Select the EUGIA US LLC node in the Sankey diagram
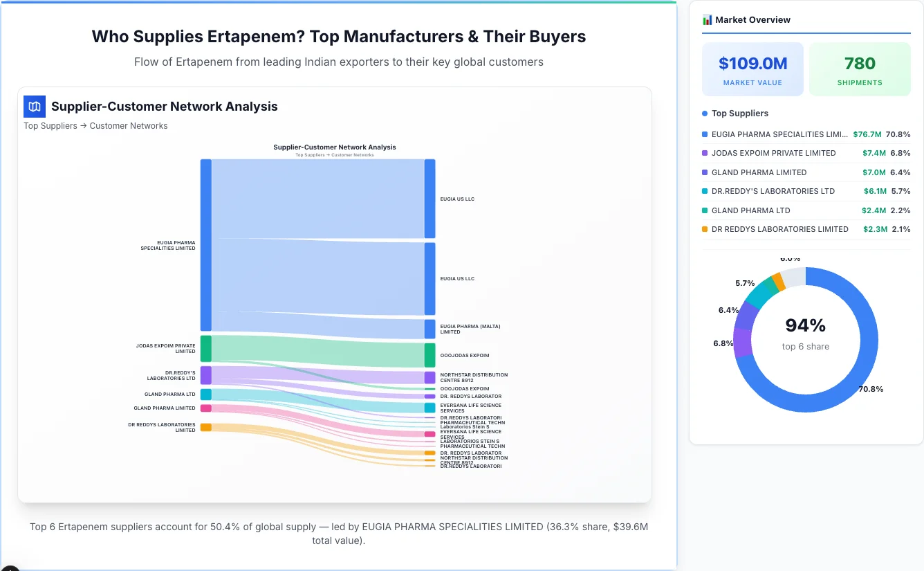This screenshot has width=924, height=571. pyautogui.click(x=430, y=198)
